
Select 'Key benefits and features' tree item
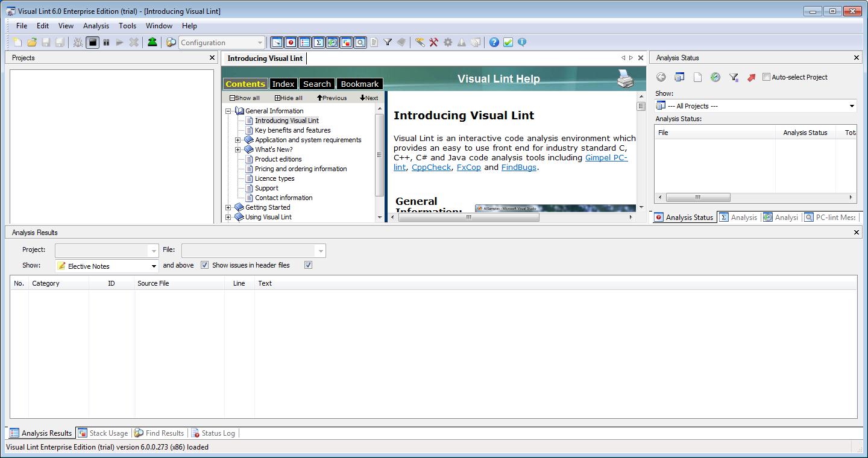292,130
